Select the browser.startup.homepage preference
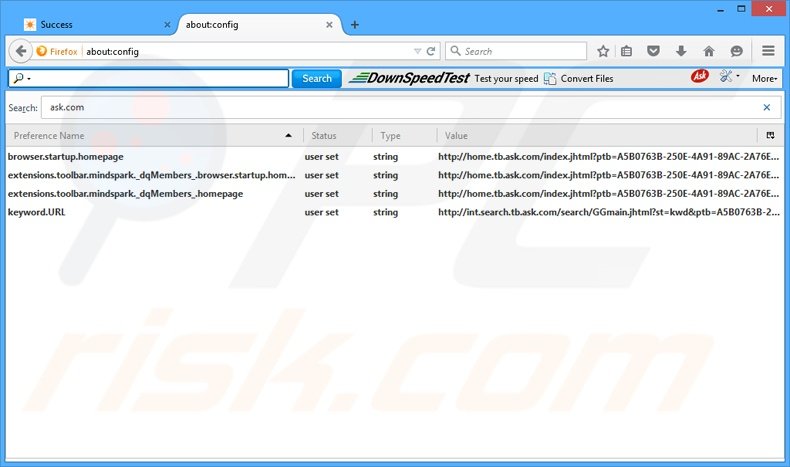Screen dimensions: 790x467 point(65,157)
